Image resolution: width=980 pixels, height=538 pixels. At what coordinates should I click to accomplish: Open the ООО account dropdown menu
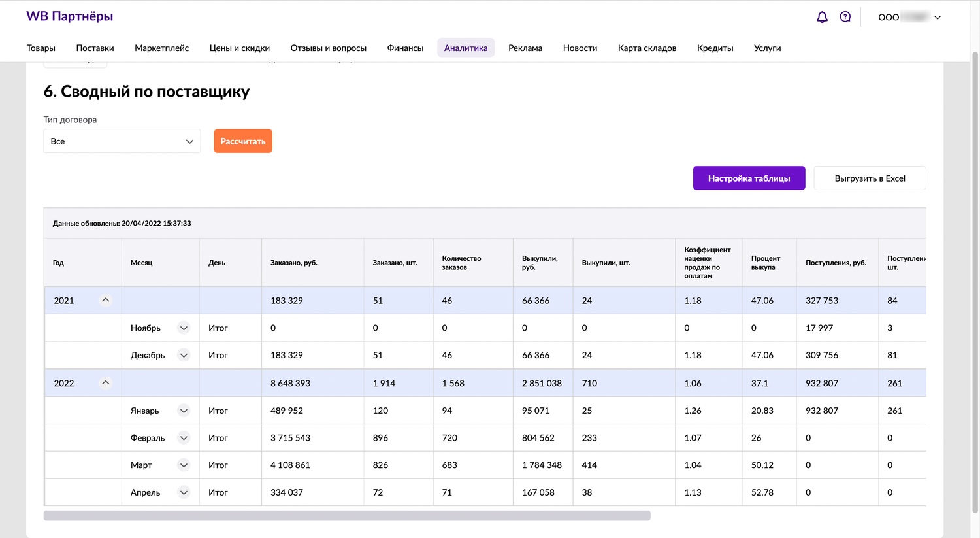[x=909, y=18]
